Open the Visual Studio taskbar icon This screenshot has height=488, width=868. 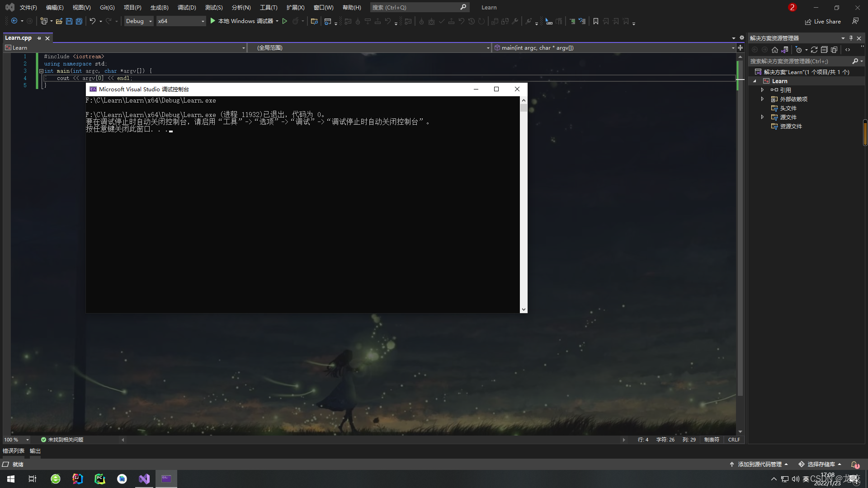[x=144, y=479]
